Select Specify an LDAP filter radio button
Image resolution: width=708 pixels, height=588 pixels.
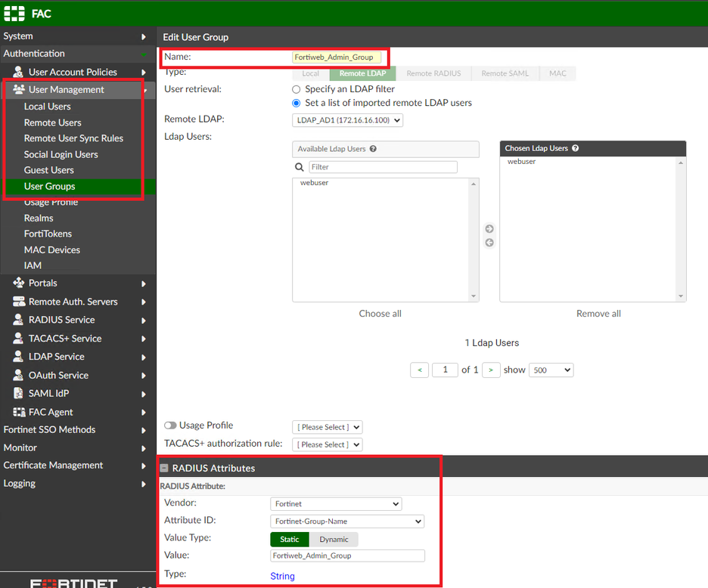point(297,89)
